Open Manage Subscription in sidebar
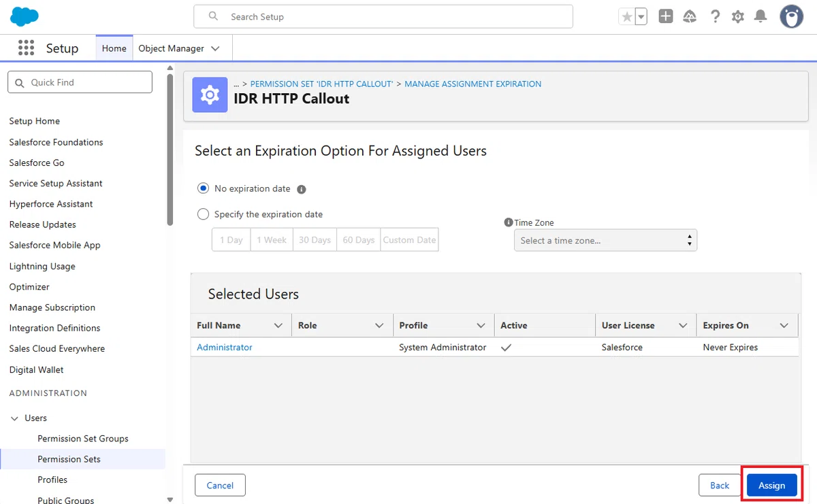Image resolution: width=817 pixels, height=504 pixels. [52, 307]
